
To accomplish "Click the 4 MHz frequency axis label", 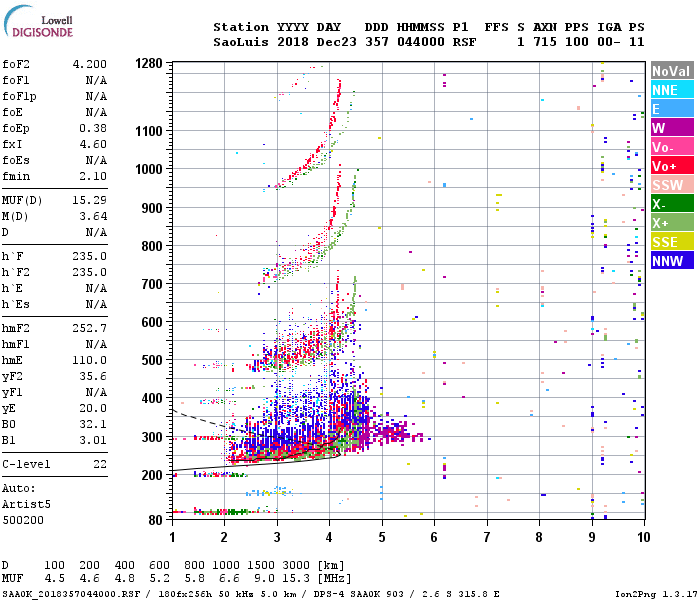I will tap(329, 537).
